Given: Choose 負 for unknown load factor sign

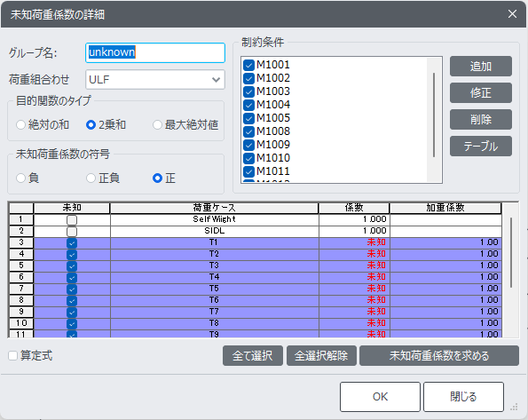Looking at the screenshot, I should pos(21,178).
